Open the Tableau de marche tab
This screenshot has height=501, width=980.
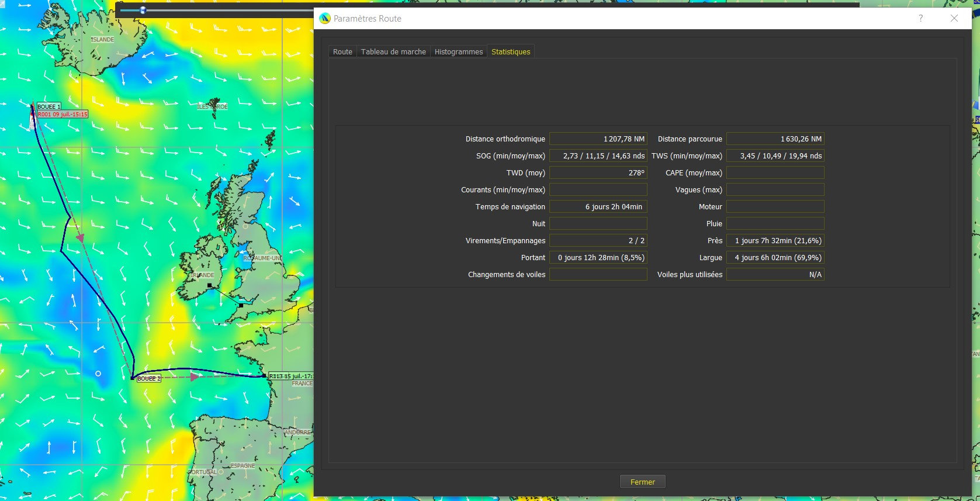pos(393,51)
